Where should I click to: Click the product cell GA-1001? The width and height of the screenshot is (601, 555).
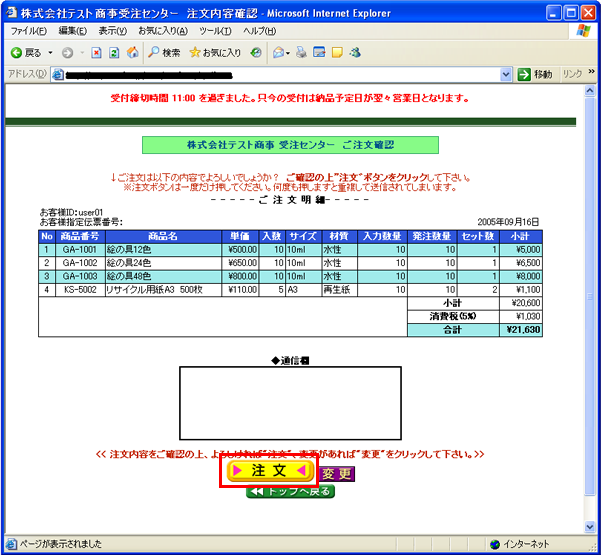pyautogui.click(x=80, y=250)
